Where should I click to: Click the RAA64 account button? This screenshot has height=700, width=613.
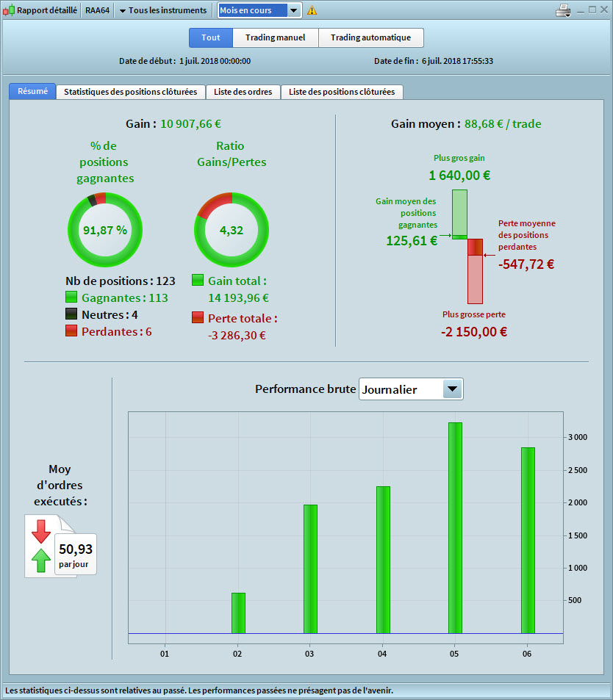click(x=97, y=10)
